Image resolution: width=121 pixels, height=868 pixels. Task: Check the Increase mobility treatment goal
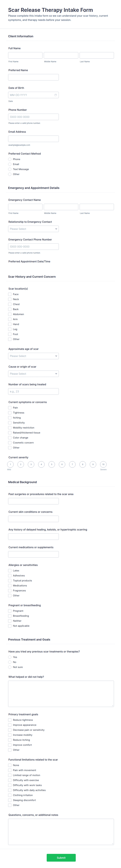(x=10, y=735)
